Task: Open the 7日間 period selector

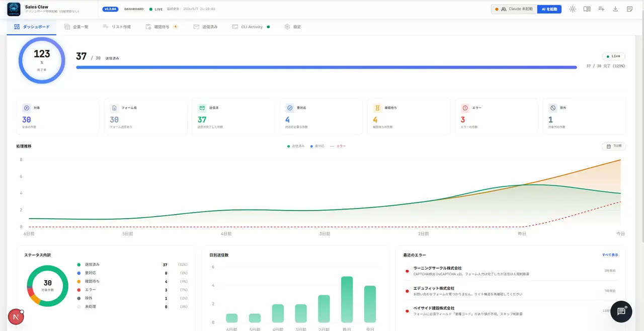Action: point(614,146)
